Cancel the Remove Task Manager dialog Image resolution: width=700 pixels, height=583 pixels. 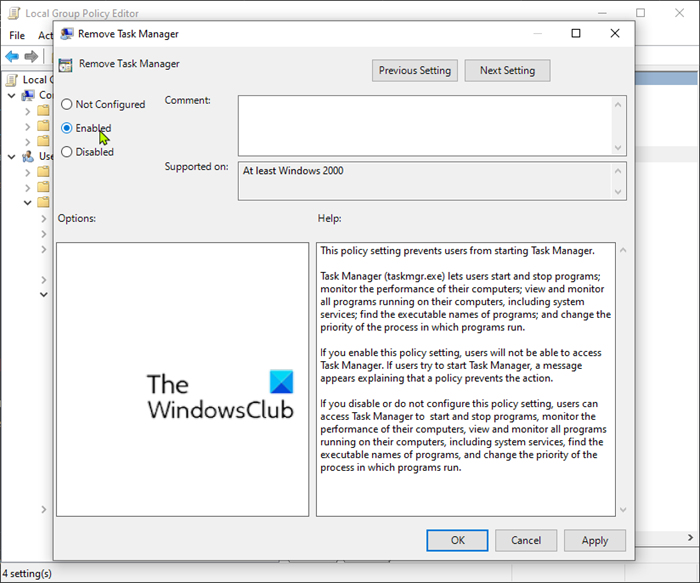(x=526, y=541)
